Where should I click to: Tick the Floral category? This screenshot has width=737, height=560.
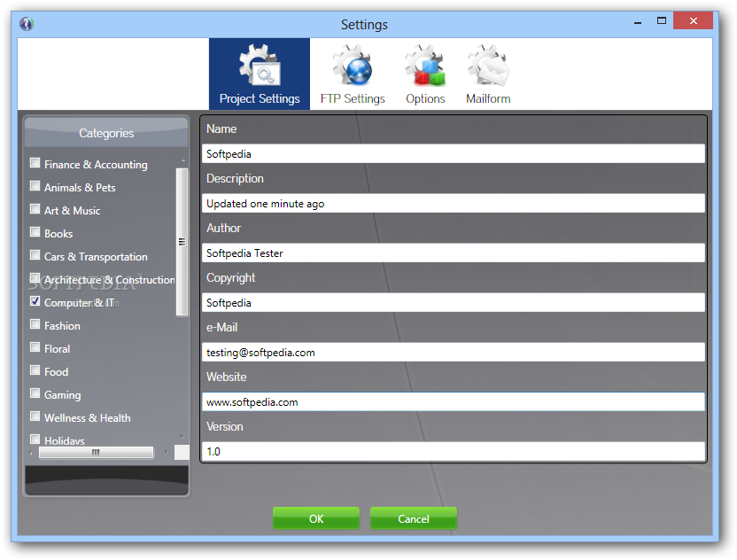35,347
